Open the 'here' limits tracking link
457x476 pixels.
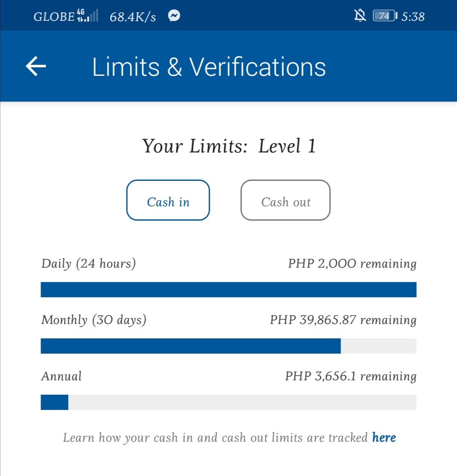pyautogui.click(x=384, y=437)
